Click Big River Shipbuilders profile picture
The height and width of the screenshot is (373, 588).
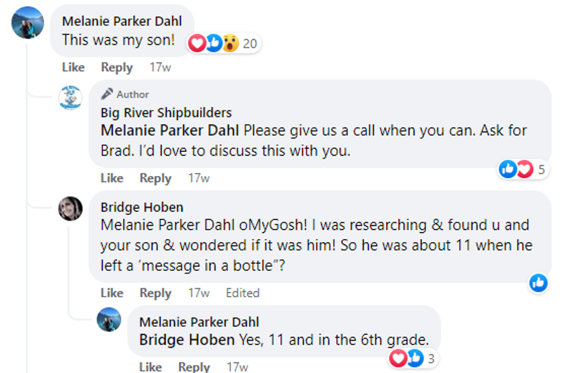click(70, 98)
